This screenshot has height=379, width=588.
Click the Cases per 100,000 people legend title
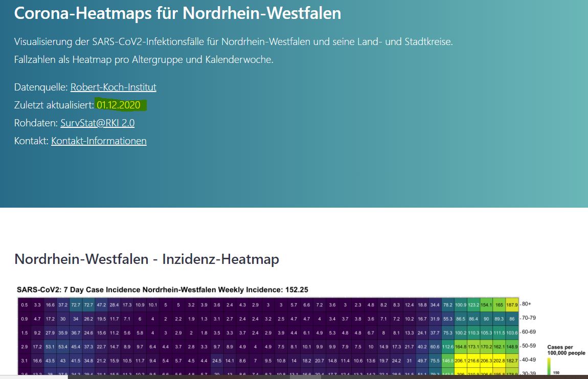[565, 350]
